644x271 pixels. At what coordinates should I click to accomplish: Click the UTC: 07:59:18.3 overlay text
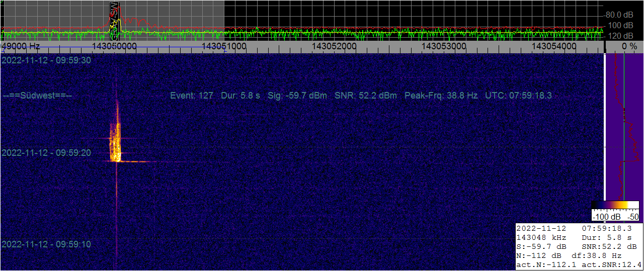tap(518, 96)
